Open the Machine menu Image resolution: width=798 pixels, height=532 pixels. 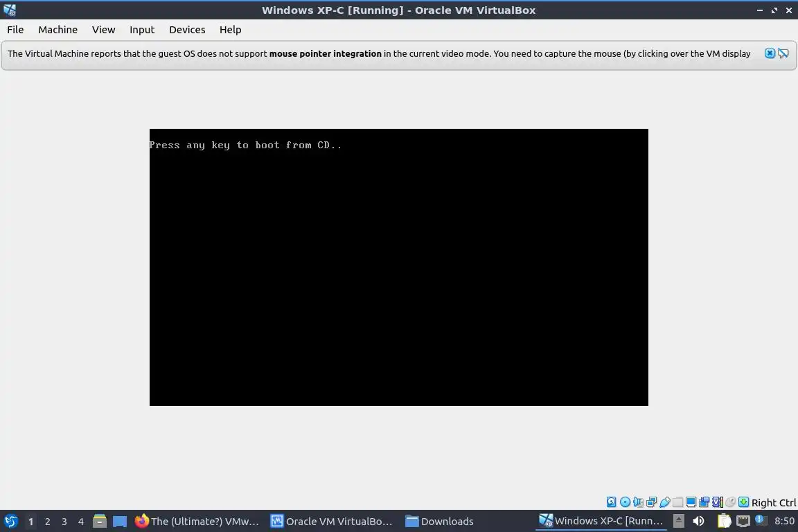coord(57,30)
